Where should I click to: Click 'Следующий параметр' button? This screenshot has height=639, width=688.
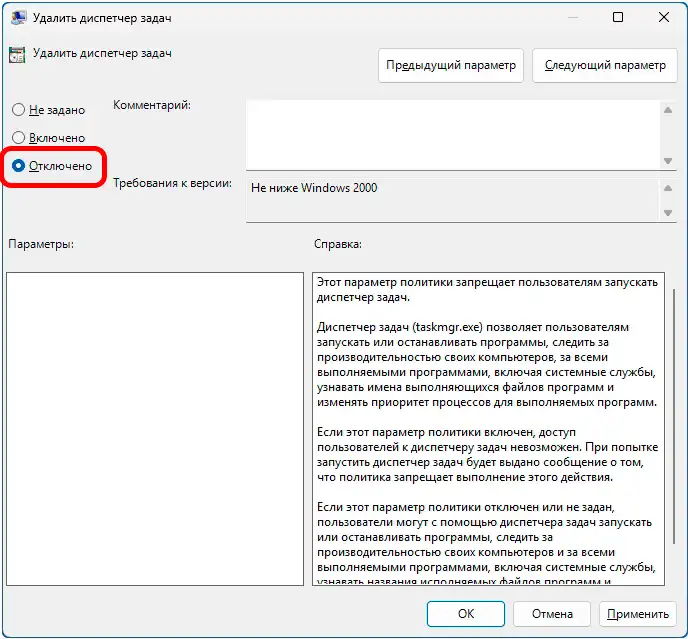tap(605, 65)
